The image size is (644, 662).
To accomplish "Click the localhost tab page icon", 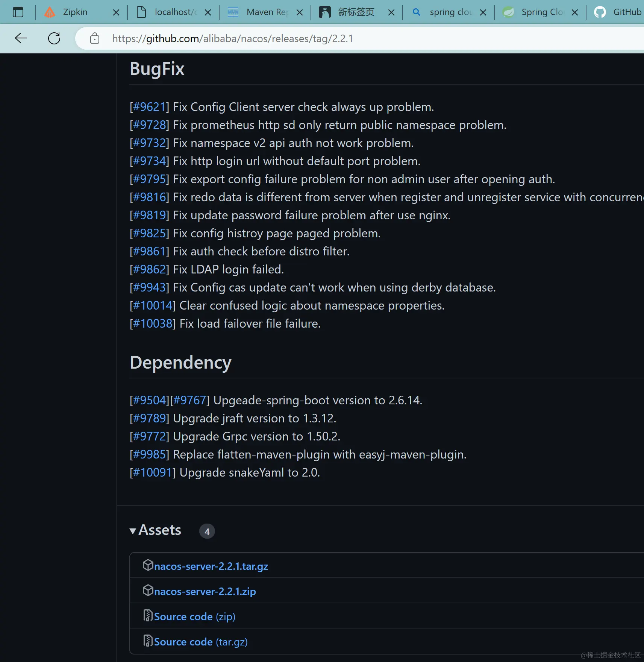I will pos(141,12).
